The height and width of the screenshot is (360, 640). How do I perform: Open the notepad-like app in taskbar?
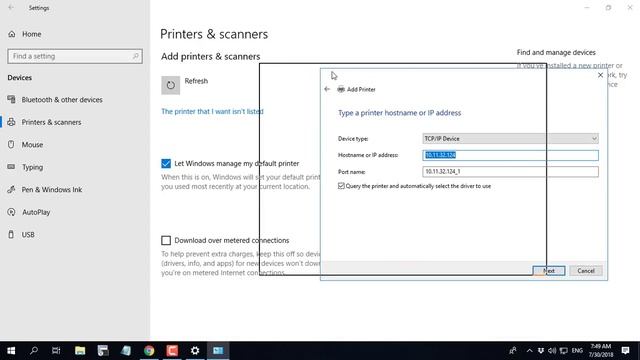126,351
